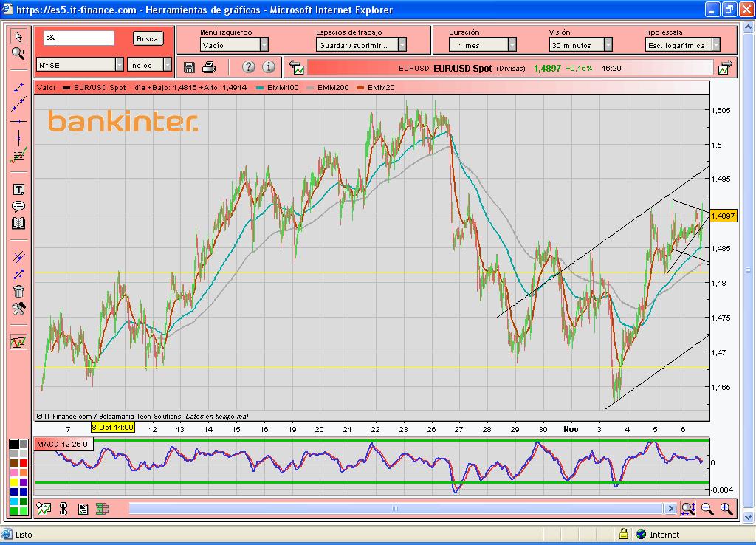Click the Buscar button
The image size is (756, 545).
click(148, 38)
